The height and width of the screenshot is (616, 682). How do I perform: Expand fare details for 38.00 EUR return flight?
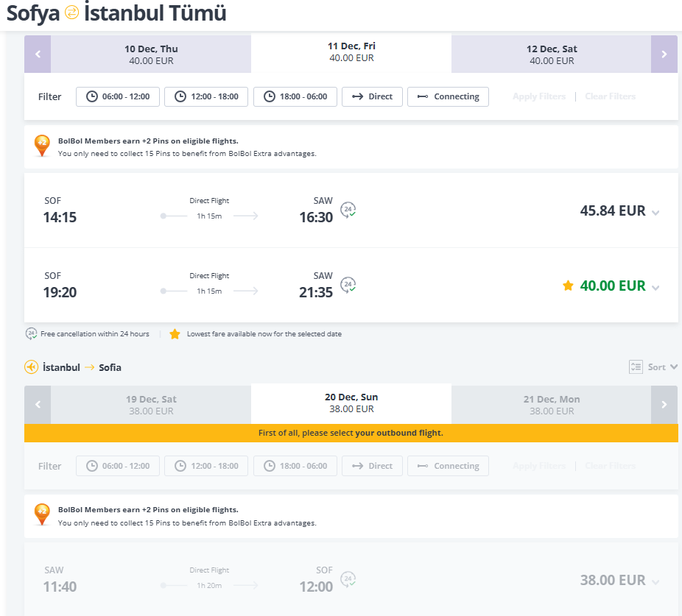click(655, 582)
